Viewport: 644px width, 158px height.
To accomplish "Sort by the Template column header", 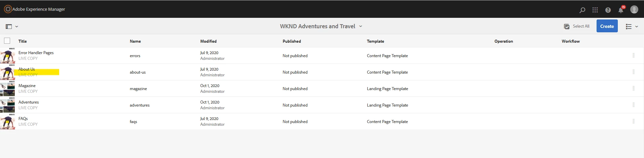I will pyautogui.click(x=375, y=41).
